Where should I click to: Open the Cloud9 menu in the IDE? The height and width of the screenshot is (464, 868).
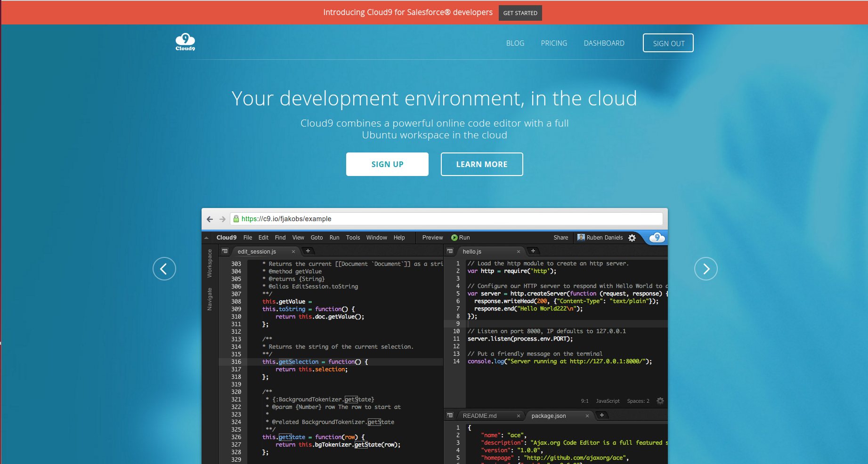click(x=227, y=238)
